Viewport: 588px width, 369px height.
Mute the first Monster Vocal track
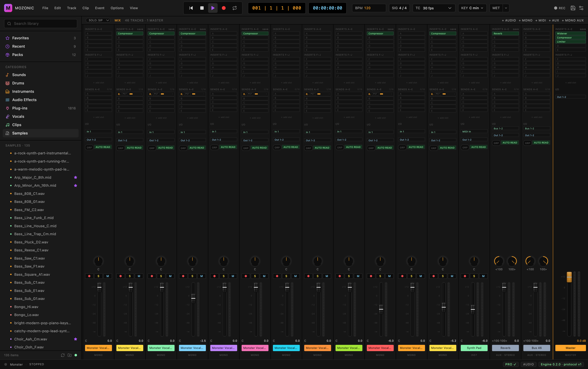[x=108, y=276]
